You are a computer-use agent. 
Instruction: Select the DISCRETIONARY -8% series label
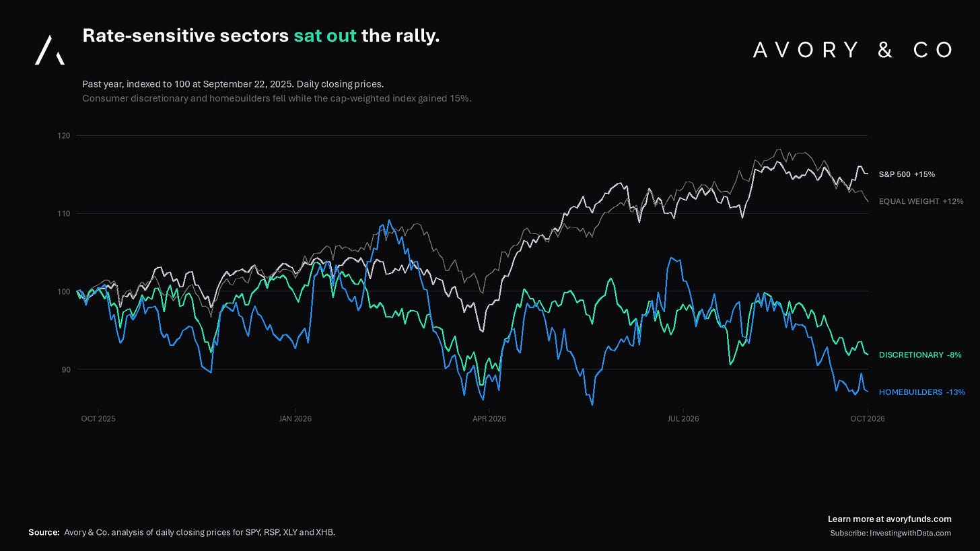(920, 355)
